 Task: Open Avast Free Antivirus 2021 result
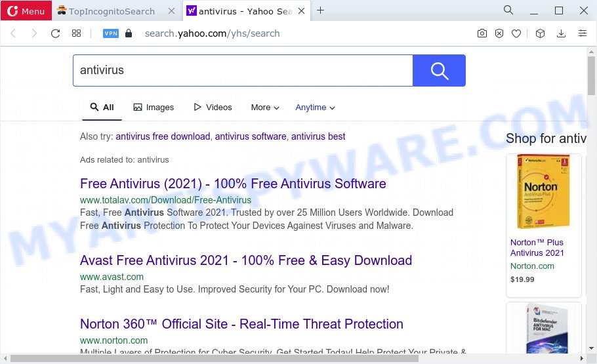click(x=246, y=260)
